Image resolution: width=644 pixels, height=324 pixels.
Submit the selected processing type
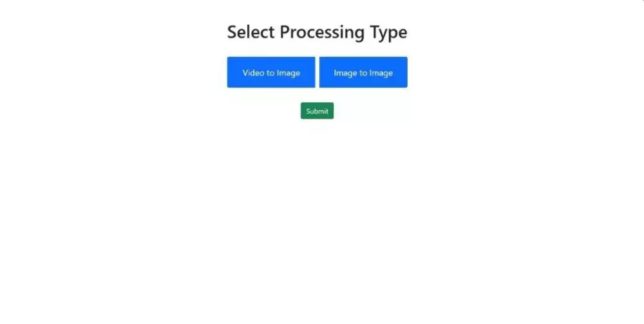pos(317,111)
